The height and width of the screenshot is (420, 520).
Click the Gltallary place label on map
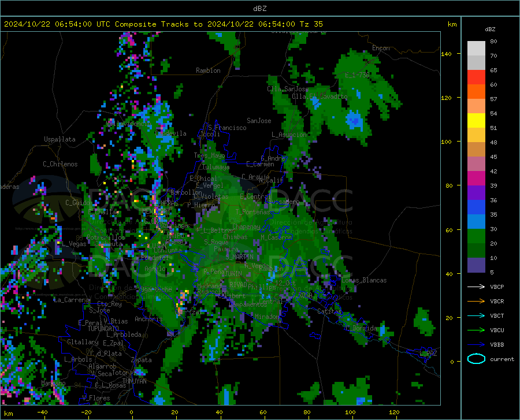coord(83,342)
